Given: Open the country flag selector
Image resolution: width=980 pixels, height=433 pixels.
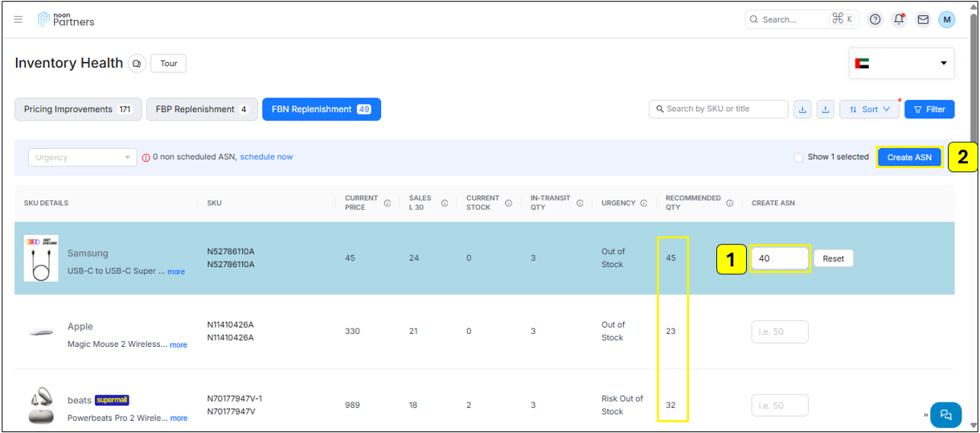Looking at the screenshot, I should [901, 64].
